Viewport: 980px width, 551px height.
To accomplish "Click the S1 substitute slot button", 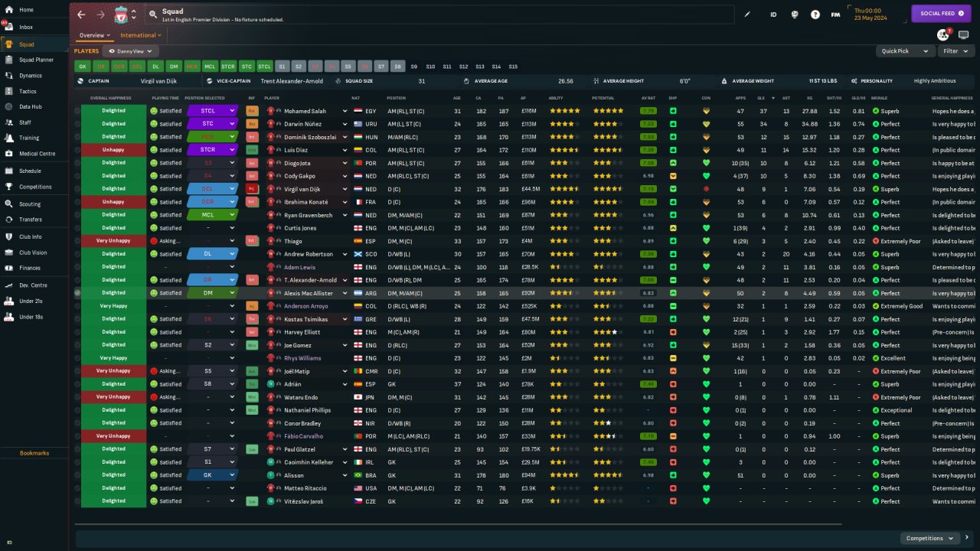I will pyautogui.click(x=282, y=67).
